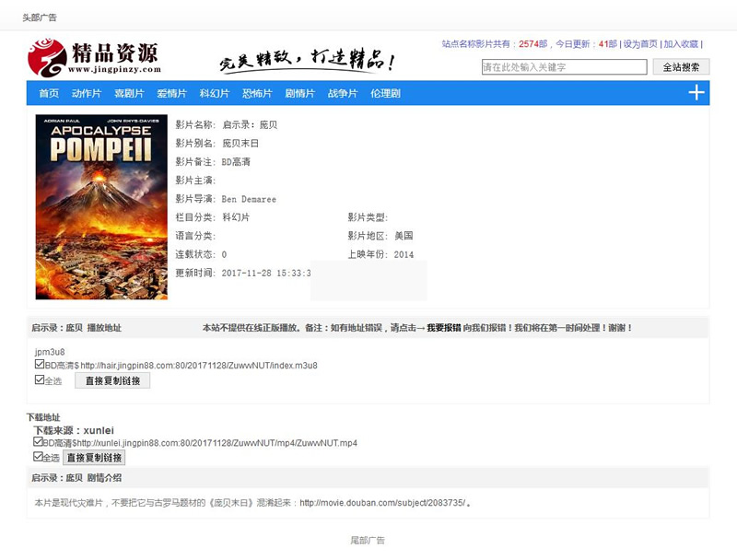Open the 动作片 category

point(87,93)
